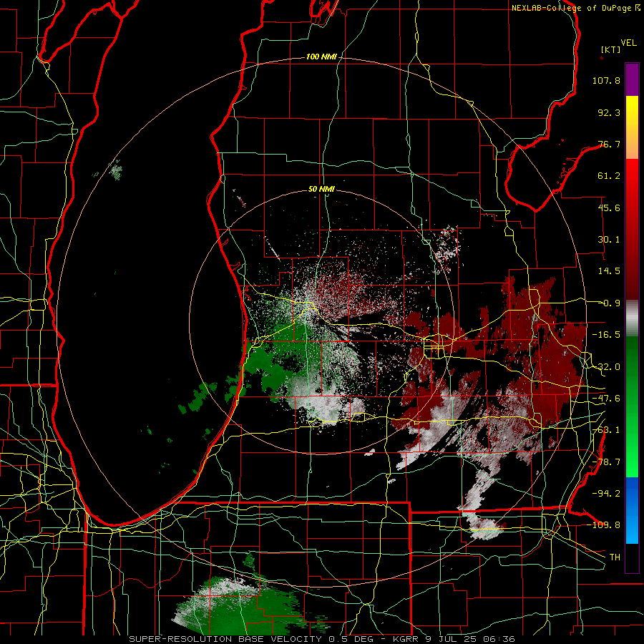Select the -94.2 scale value
The height and width of the screenshot is (644, 644).
click(606, 494)
